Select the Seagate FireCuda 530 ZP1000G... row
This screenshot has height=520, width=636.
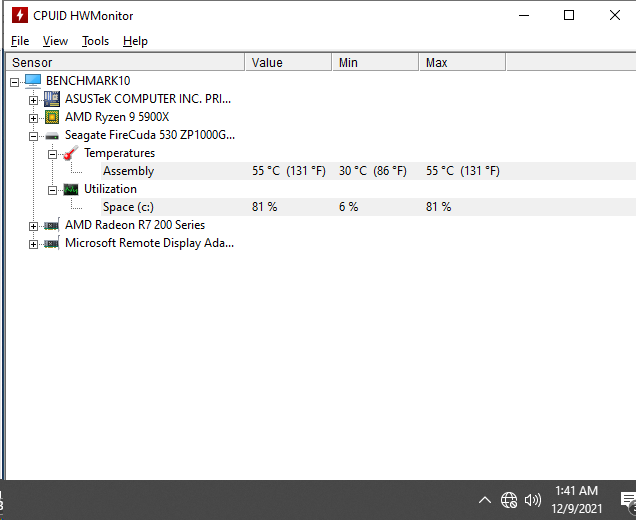pos(150,135)
